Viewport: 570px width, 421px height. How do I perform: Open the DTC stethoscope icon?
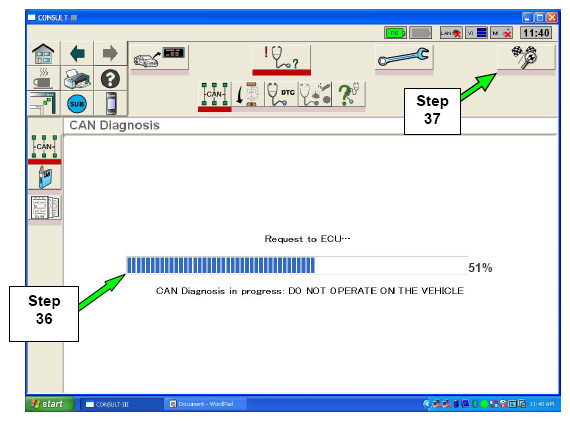pyautogui.click(x=281, y=94)
